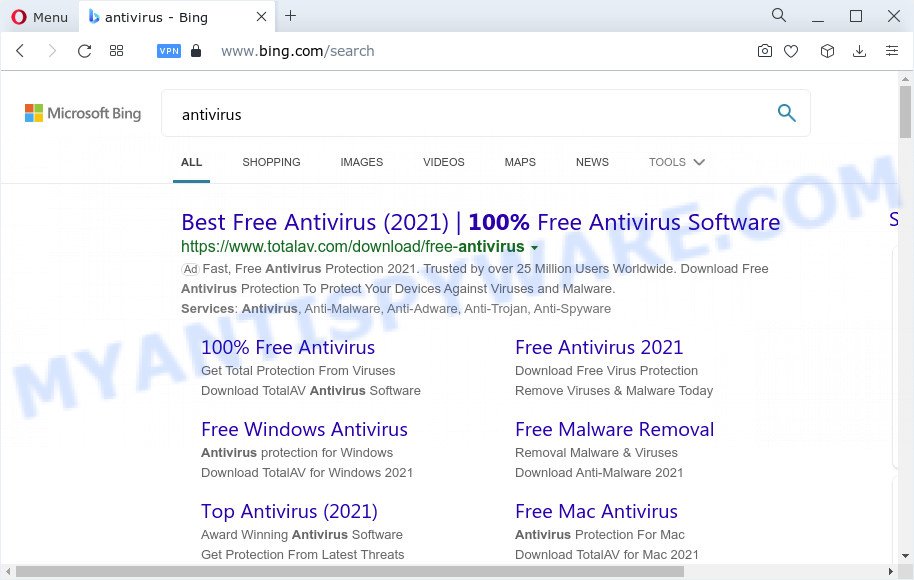
Task: Click the vertical scrollbar thumb
Action: click(x=905, y=113)
